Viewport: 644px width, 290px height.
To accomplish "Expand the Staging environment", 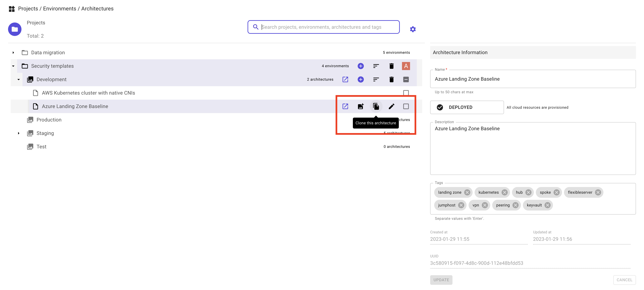I will 18,133.
